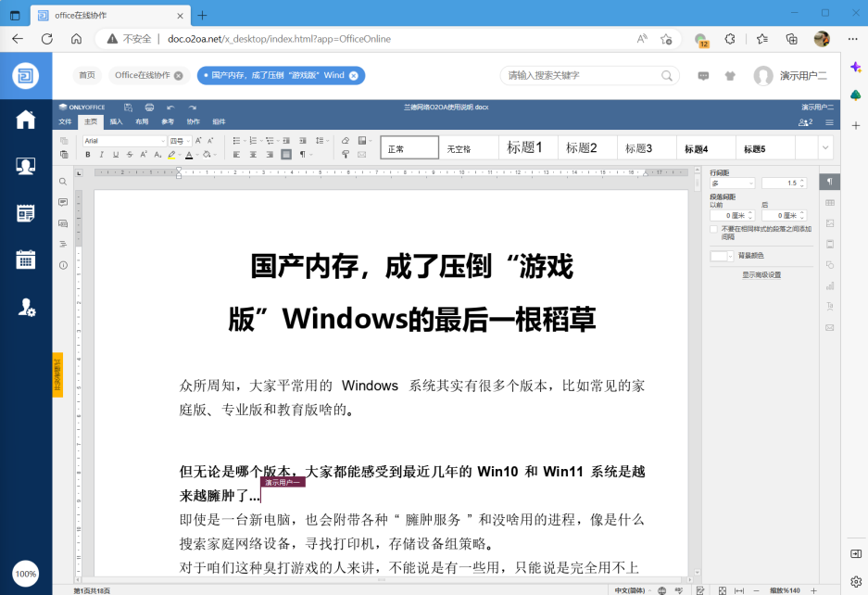Image resolution: width=868 pixels, height=595 pixels.
Task: Open the search tool in the left panel
Action: (x=63, y=182)
